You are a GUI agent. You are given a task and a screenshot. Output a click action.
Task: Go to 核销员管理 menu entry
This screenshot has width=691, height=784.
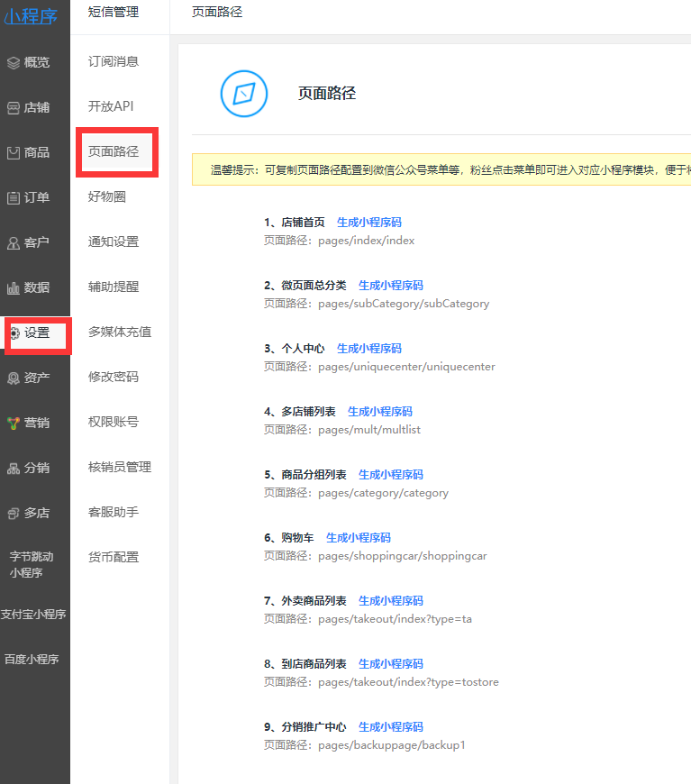(120, 467)
